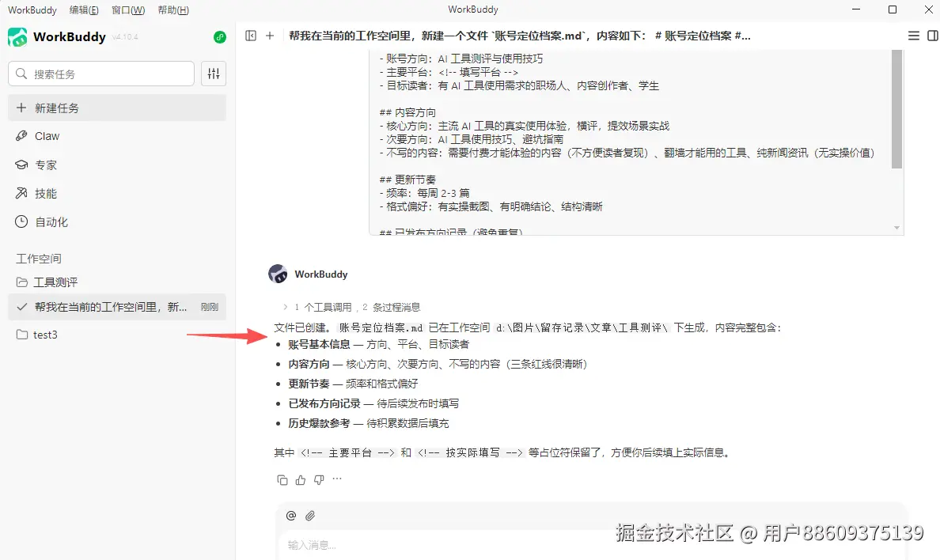Open more options ellipsis under response
Screen dimensions: 940x560
point(337,479)
